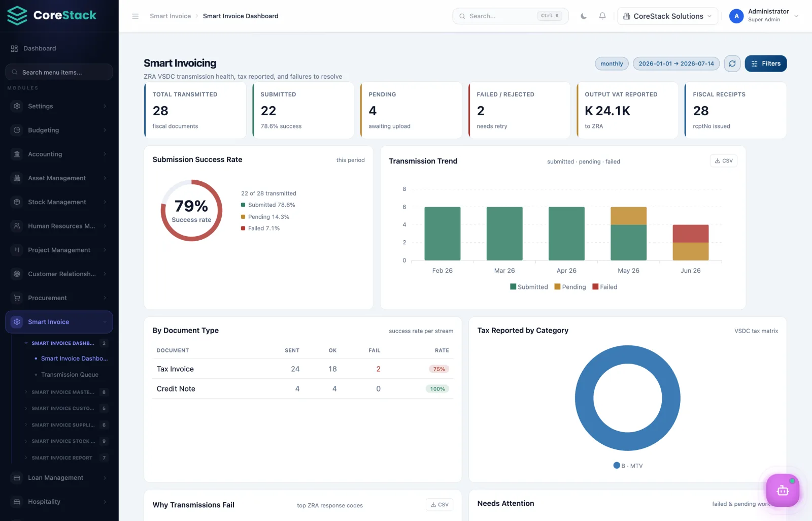
Task: Expand Smart Invoice Report section
Action: (65, 458)
